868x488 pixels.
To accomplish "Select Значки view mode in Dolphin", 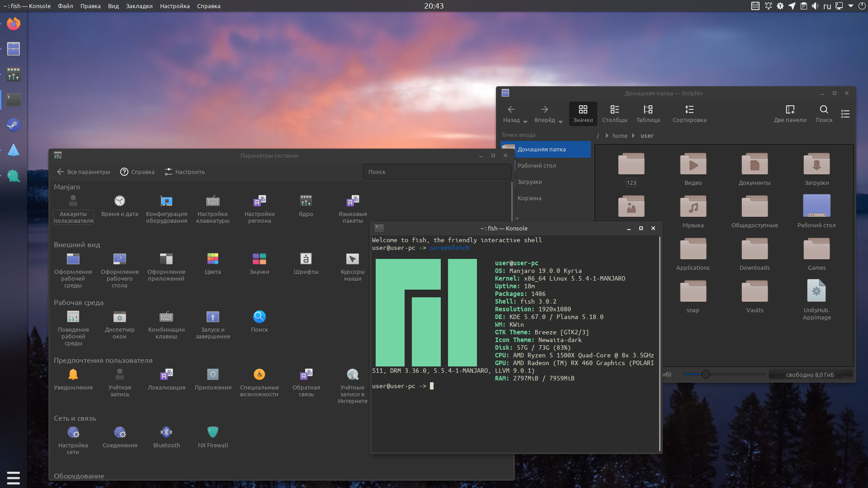I will pyautogui.click(x=583, y=113).
